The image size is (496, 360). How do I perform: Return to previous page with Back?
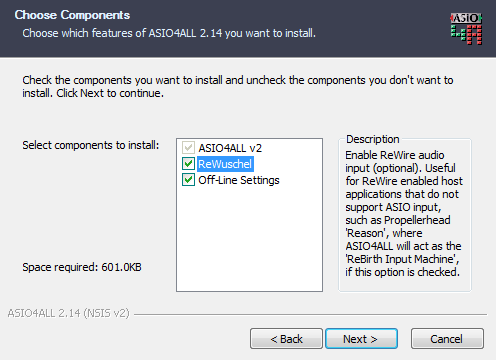click(286, 339)
